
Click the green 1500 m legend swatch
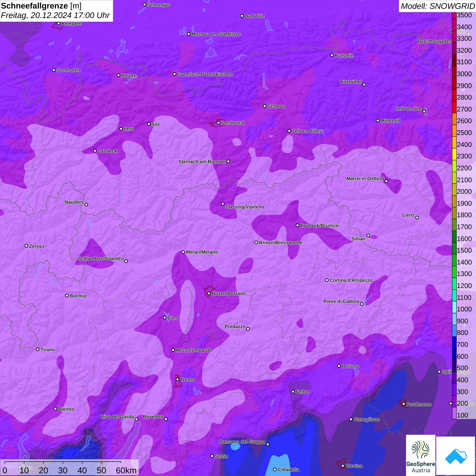[x=454, y=248]
